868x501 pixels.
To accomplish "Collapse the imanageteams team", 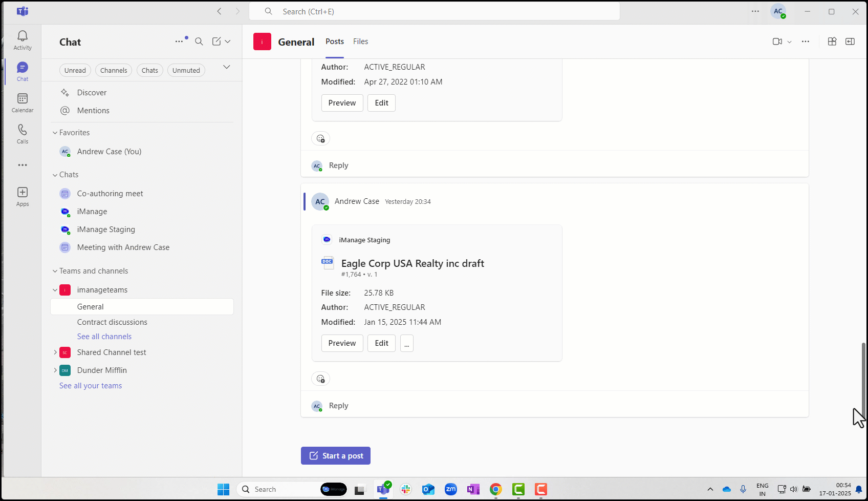I will 55,289.
